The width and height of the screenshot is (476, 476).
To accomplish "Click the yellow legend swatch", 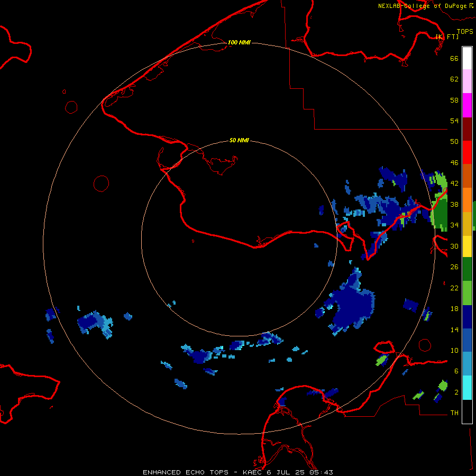I will pos(467,246).
